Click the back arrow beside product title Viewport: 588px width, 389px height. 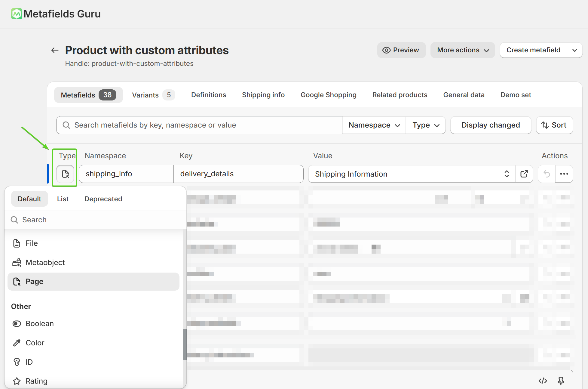(55, 50)
